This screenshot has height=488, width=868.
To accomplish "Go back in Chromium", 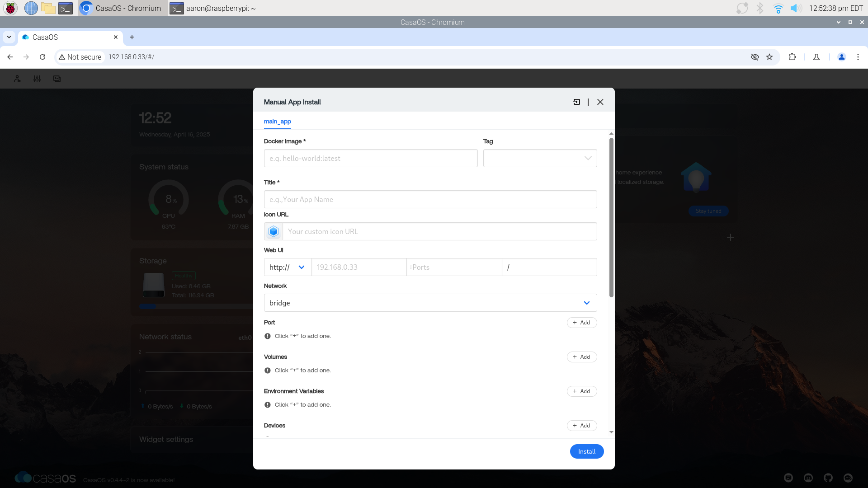I will click(x=10, y=57).
